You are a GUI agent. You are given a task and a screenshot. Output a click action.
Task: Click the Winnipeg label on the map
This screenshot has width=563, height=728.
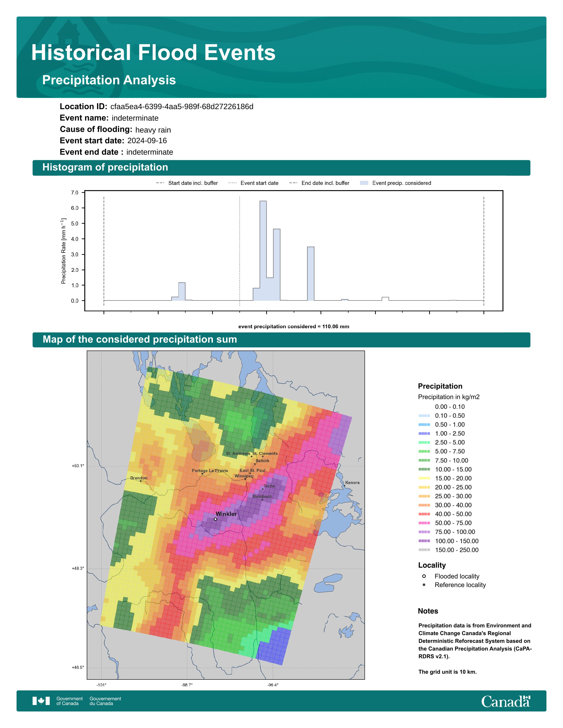click(244, 476)
